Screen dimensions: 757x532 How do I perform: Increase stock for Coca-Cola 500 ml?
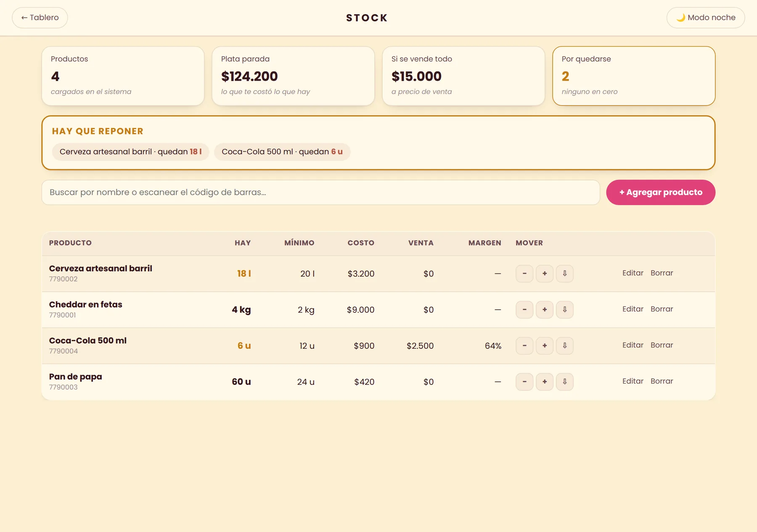point(545,346)
